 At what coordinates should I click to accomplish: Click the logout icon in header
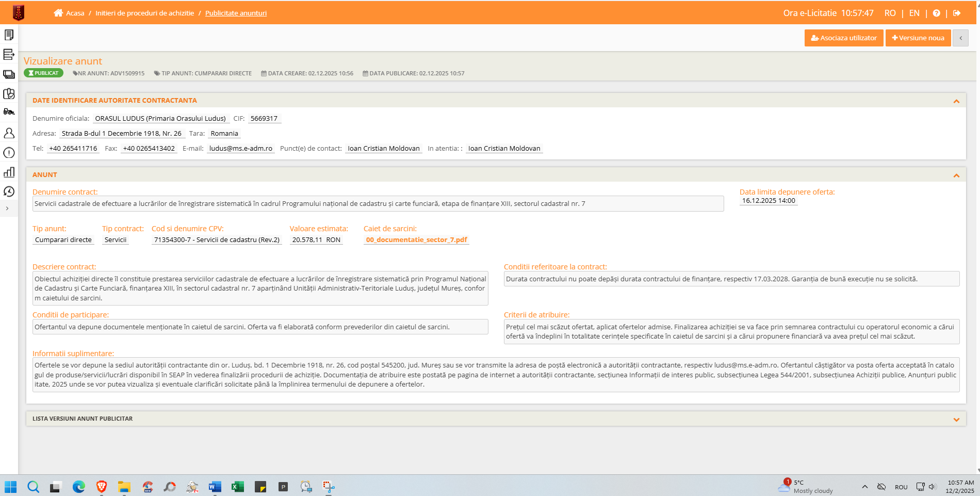click(957, 13)
